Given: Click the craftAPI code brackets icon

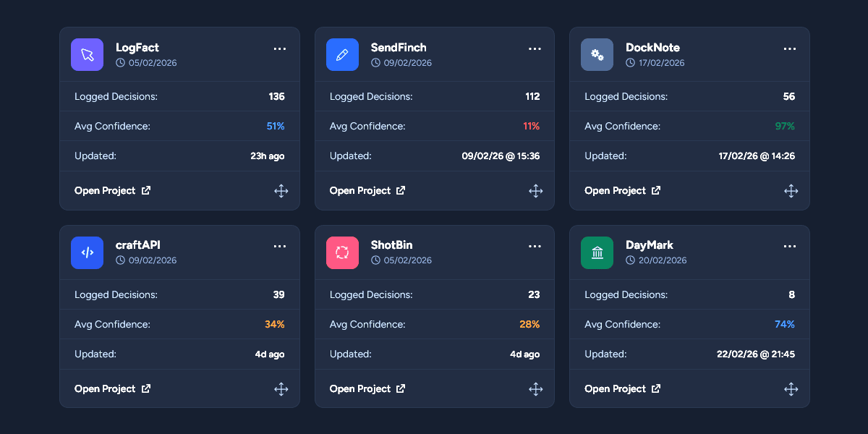Looking at the screenshot, I should coord(87,253).
